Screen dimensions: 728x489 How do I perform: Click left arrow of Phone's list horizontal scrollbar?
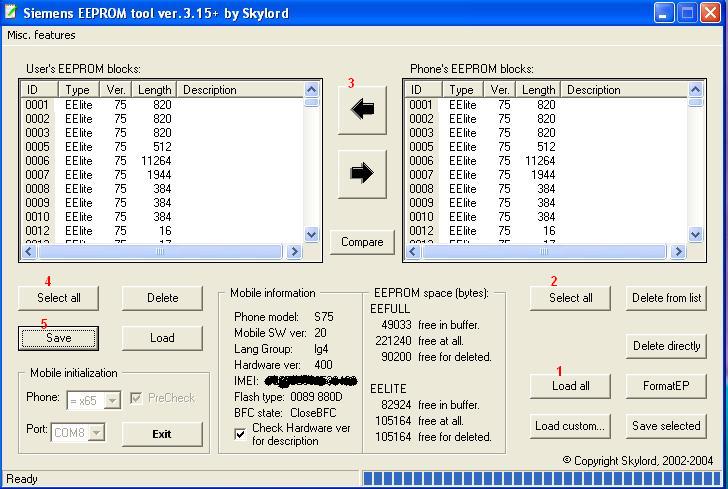point(413,252)
